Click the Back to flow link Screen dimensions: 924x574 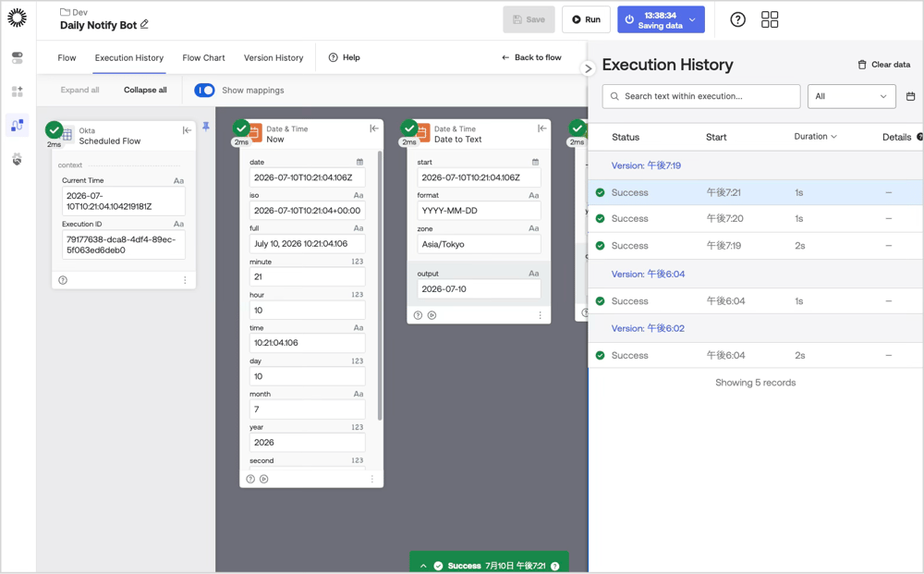531,57
